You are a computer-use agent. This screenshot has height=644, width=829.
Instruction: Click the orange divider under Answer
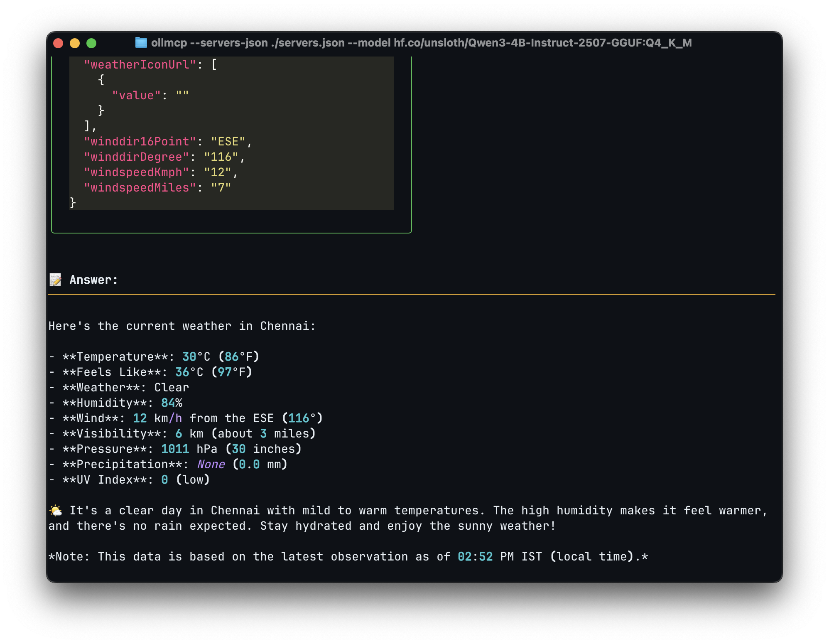point(411,295)
